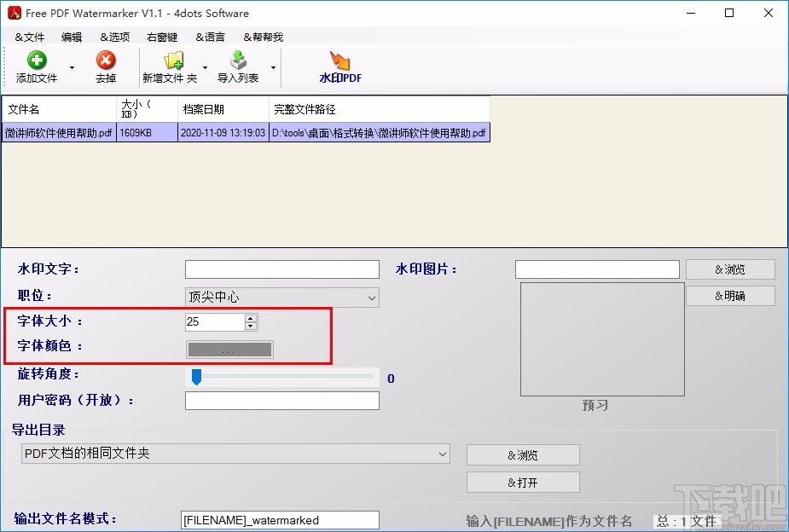Click &浏览 button beside the output directory
Image resolution: width=789 pixels, height=532 pixels.
click(x=523, y=455)
